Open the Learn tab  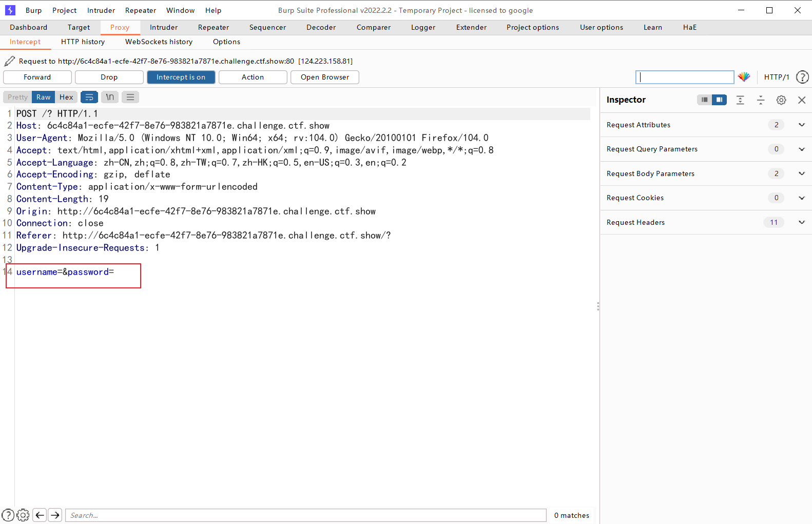tap(653, 27)
